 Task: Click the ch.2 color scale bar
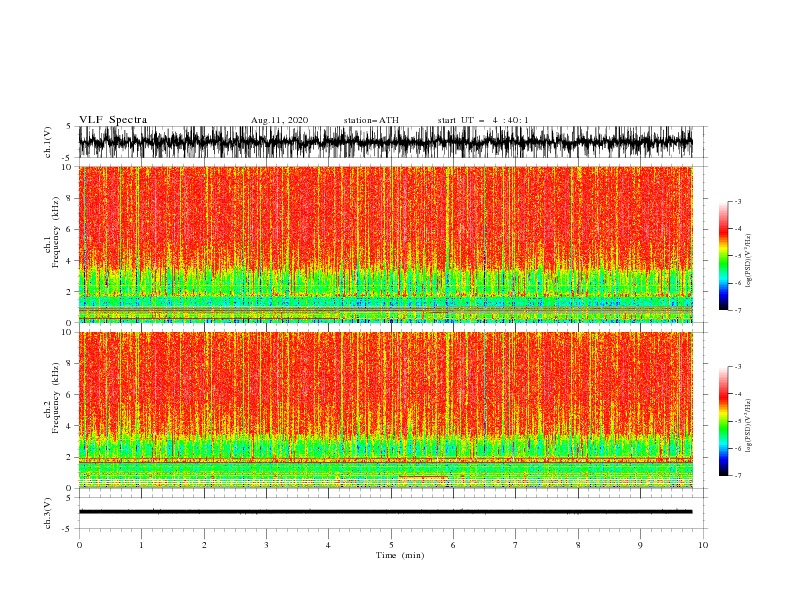tap(723, 421)
